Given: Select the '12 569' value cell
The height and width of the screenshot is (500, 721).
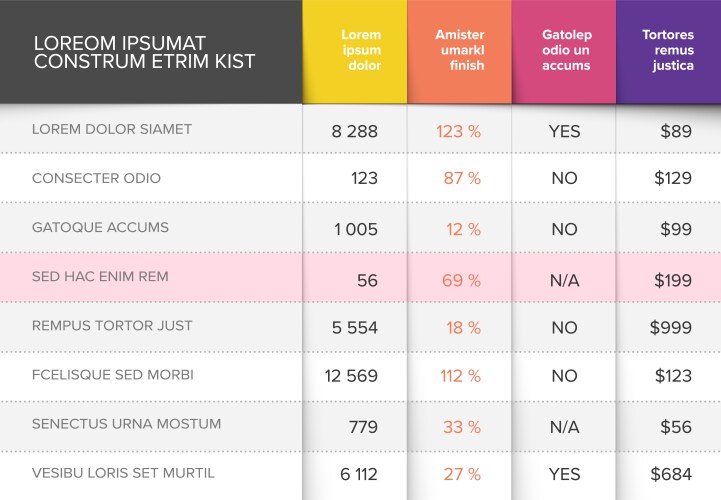Looking at the screenshot, I should pos(352,376).
